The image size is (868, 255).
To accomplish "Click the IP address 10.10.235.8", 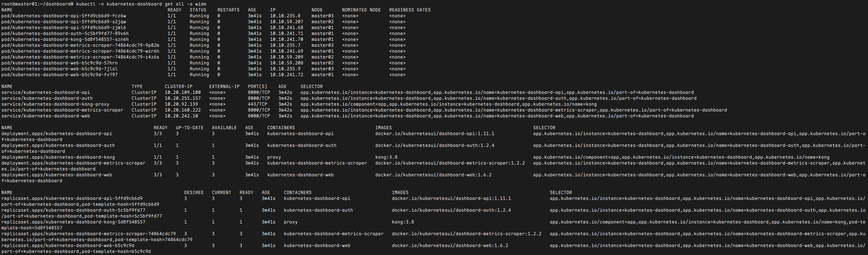I will (x=285, y=16).
